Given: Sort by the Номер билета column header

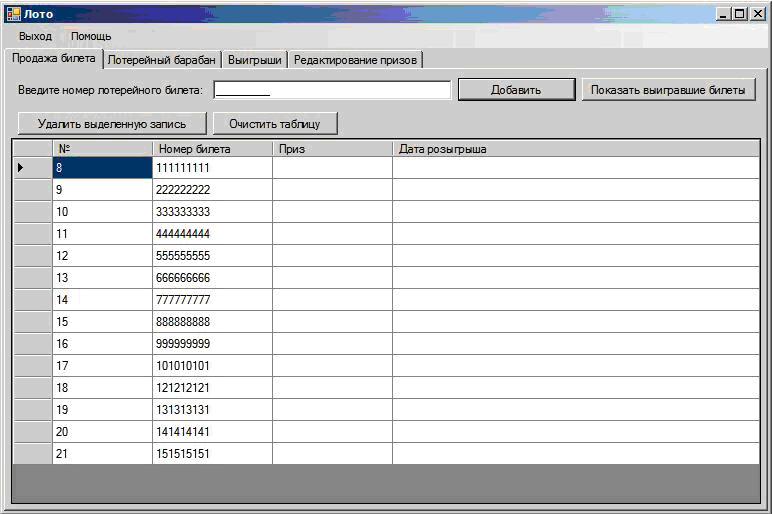Looking at the screenshot, I should click(x=212, y=149).
